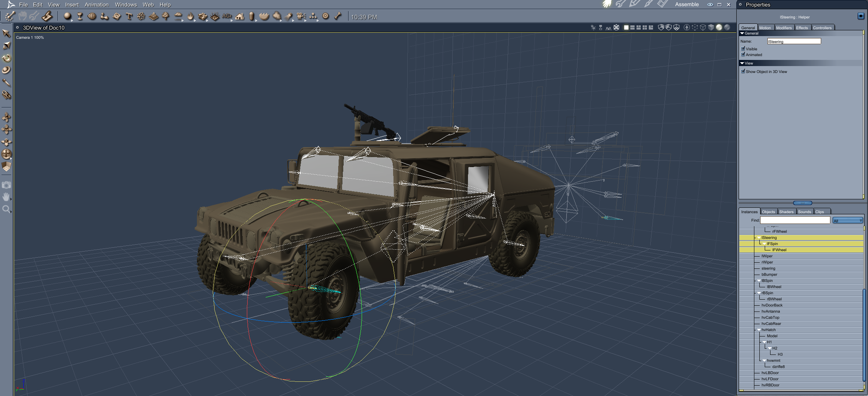Collapse the View section in Properties
The image size is (868, 396).
click(742, 63)
